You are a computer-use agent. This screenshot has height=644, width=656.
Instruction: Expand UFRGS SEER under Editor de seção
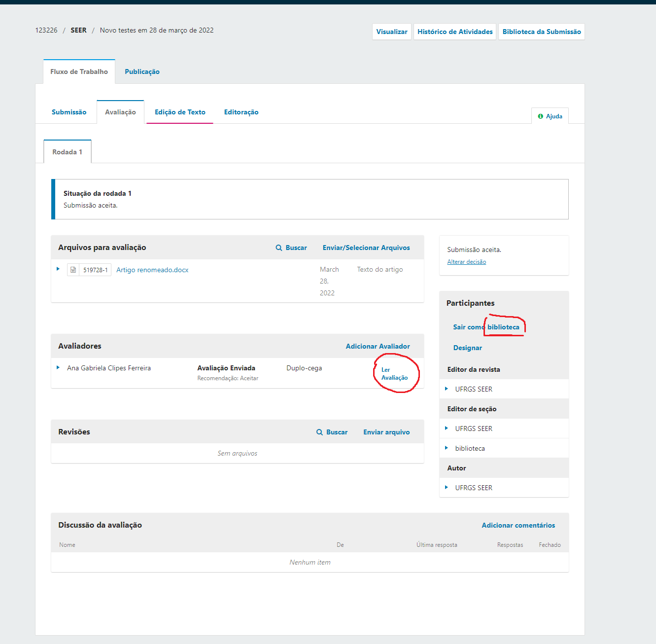[x=447, y=429]
